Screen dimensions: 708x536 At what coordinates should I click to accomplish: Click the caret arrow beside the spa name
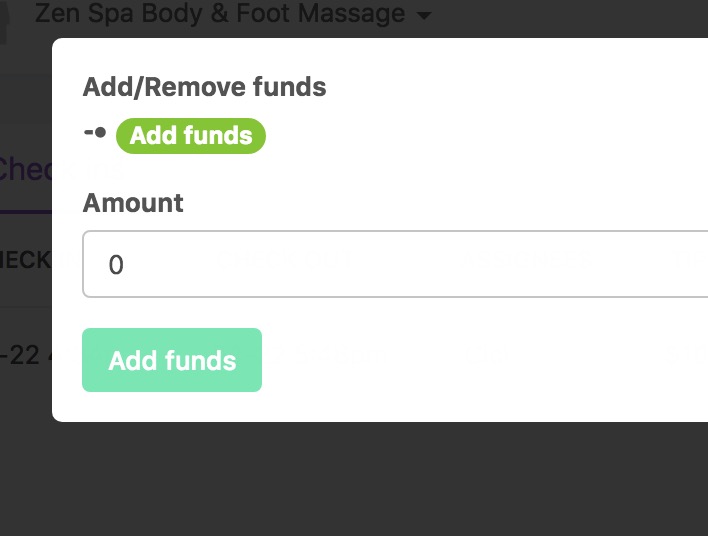click(424, 16)
